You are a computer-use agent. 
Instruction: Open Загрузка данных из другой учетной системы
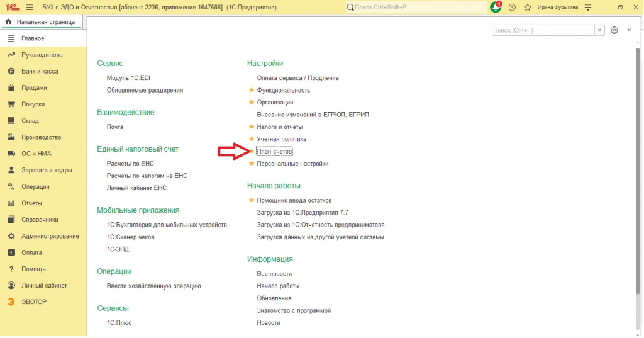pos(320,237)
